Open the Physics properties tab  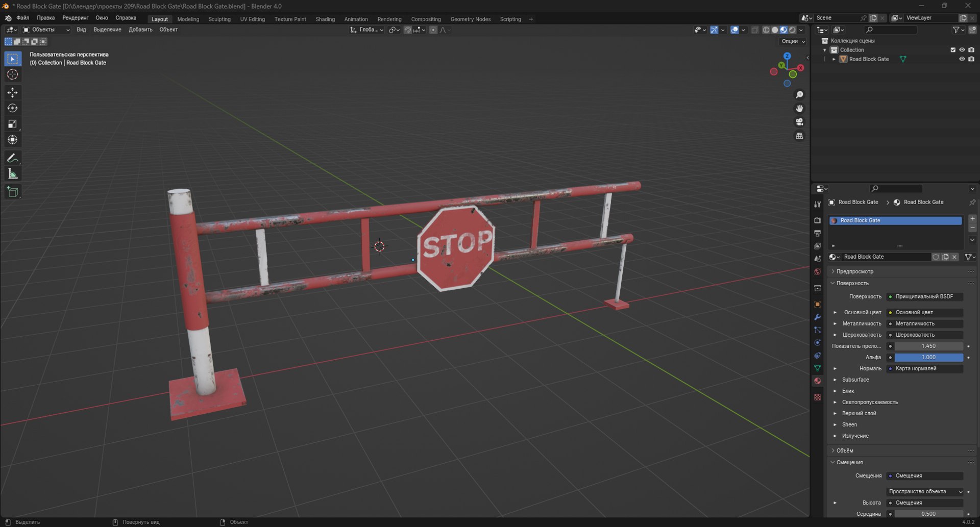tap(818, 342)
